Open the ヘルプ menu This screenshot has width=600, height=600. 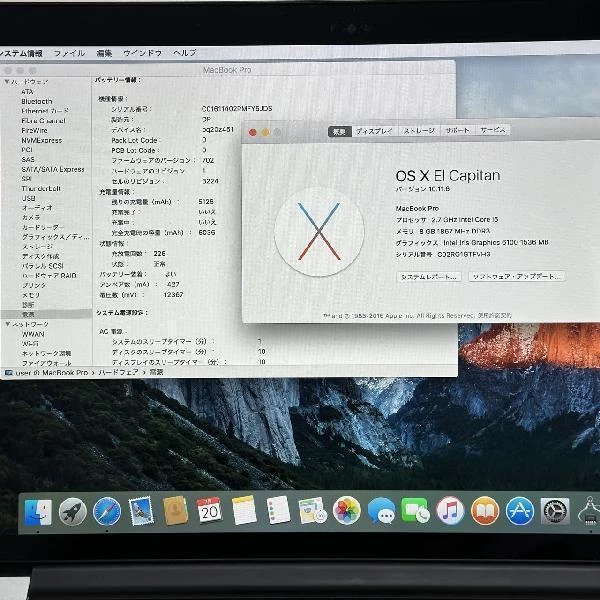point(185,52)
